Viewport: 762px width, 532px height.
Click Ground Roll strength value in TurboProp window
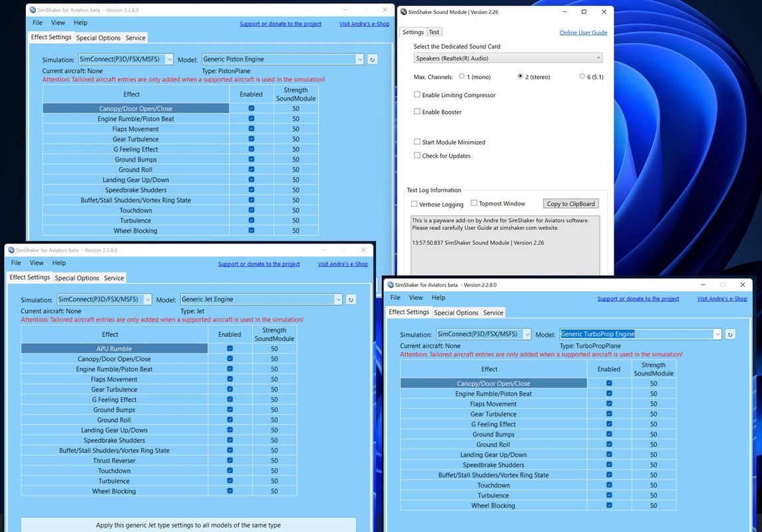click(x=654, y=445)
